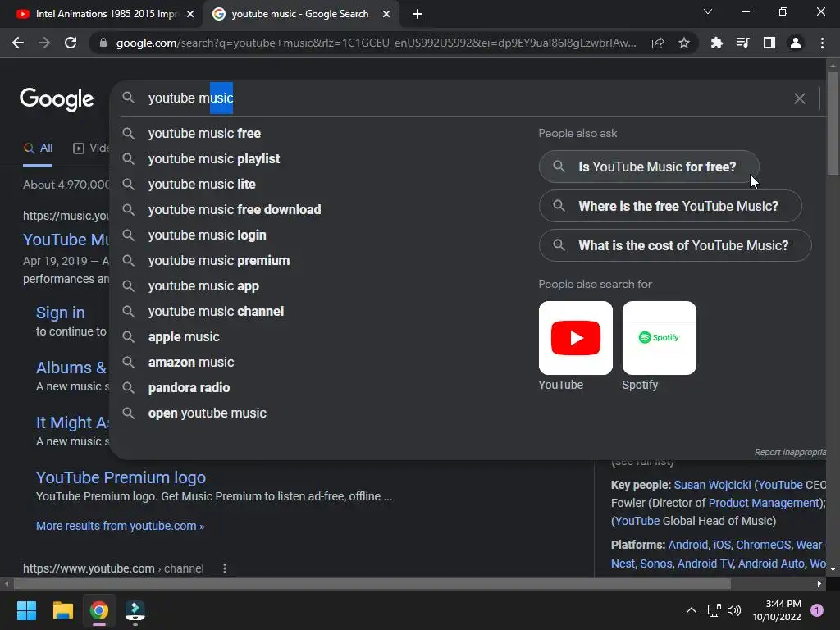Screen dimensions: 840x630
Task: Share this page via address bar icon
Action: (658, 43)
